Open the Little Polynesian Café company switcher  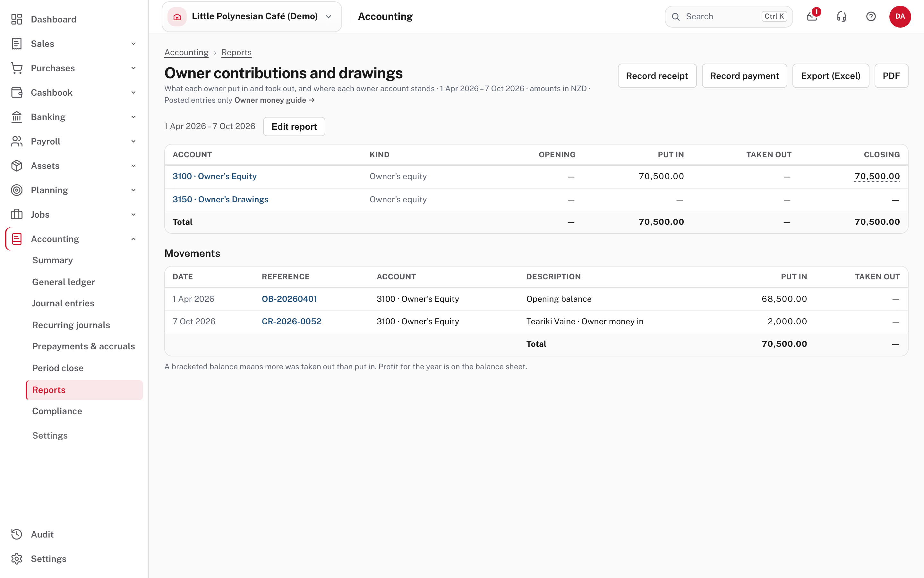pos(252,16)
